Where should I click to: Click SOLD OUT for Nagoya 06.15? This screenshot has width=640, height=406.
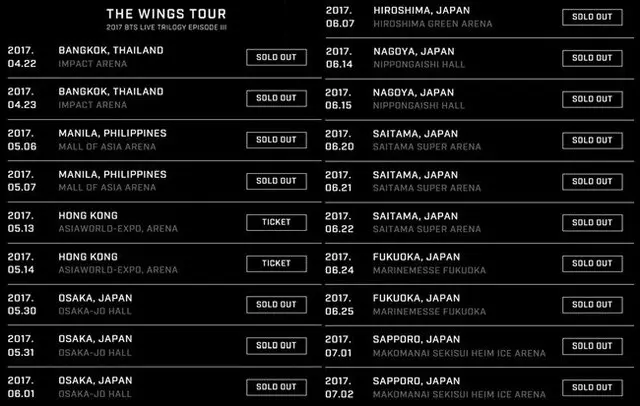pos(592,99)
